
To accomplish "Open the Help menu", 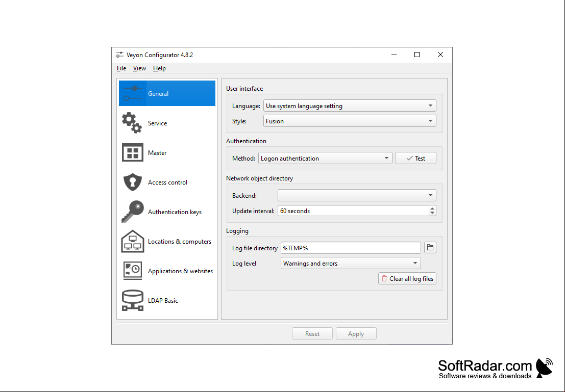I will coord(159,68).
